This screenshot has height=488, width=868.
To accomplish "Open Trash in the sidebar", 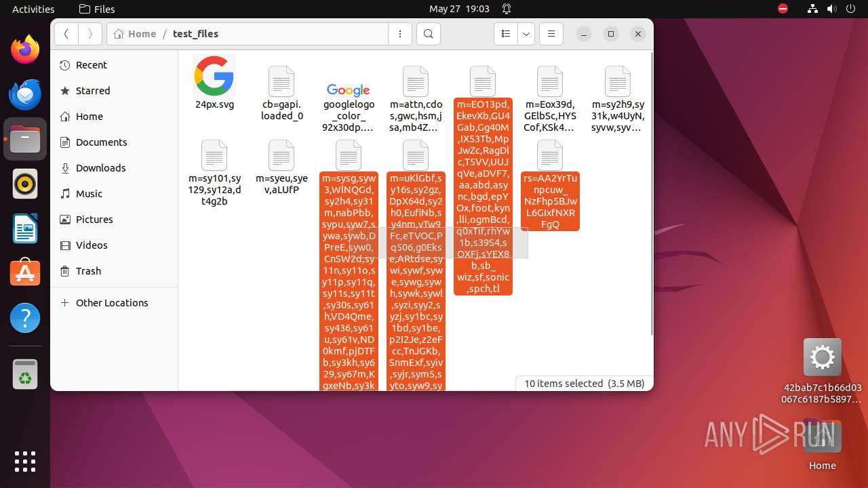I will point(113,271).
